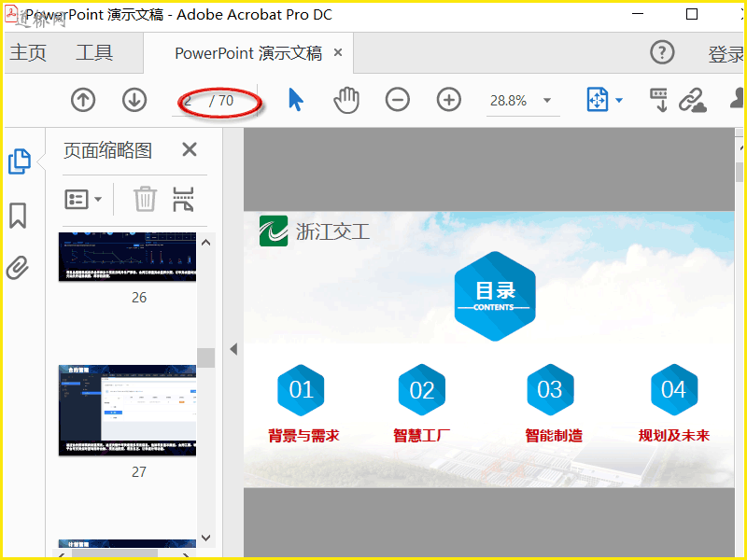Click the thumbnail panel vertical scrollbar thumb

click(205, 357)
